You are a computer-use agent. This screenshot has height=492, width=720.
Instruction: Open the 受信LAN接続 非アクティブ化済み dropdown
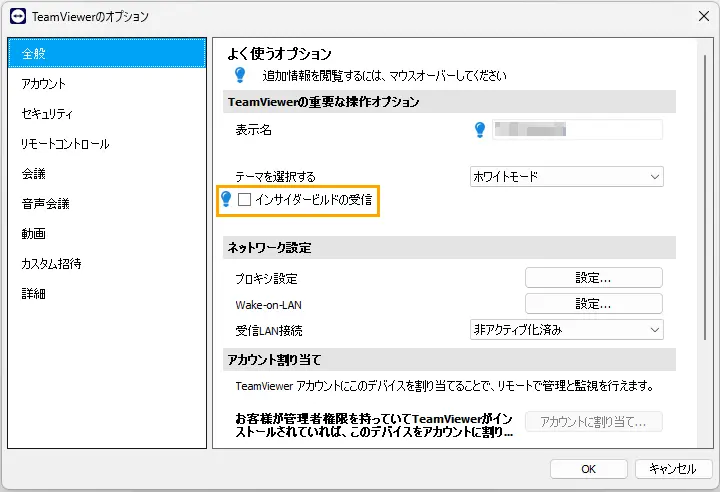point(567,330)
